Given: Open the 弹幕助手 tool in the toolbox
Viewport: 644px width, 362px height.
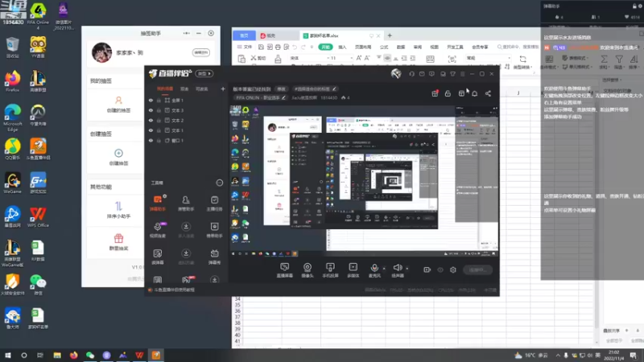Looking at the screenshot, I should click(x=157, y=204).
